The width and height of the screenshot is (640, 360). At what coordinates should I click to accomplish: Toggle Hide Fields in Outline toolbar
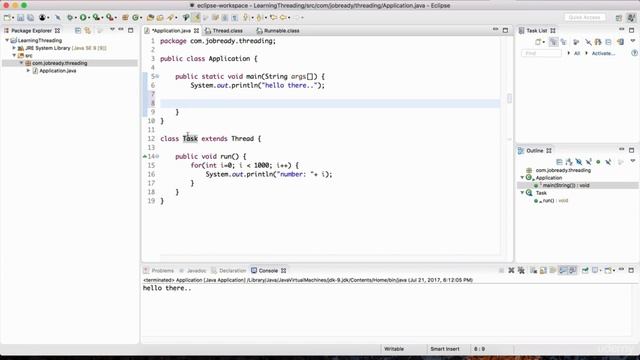click(x=579, y=162)
